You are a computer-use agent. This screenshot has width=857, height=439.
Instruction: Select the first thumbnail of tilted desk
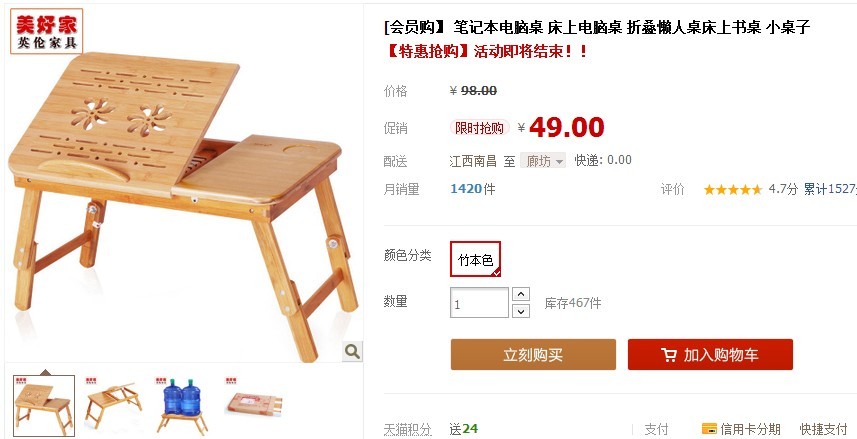(x=44, y=405)
